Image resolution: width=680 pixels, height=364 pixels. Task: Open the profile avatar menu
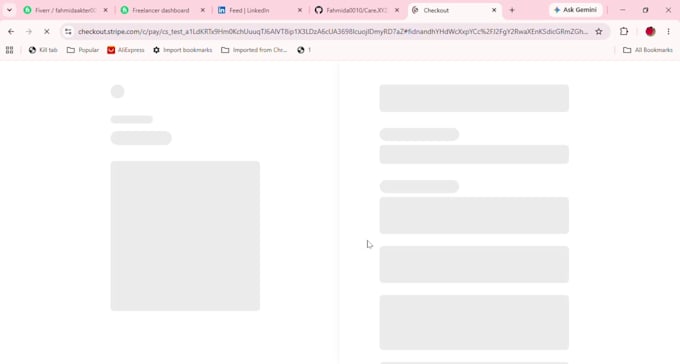click(650, 31)
